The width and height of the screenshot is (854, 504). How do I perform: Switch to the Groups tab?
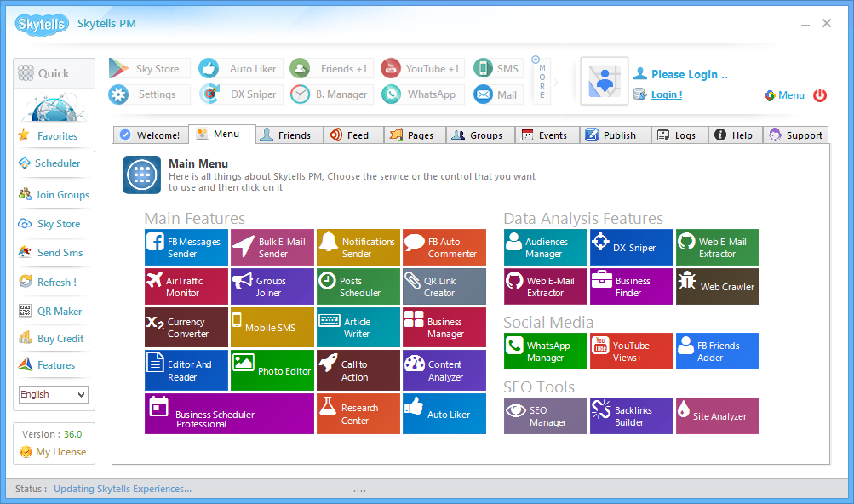pos(480,135)
